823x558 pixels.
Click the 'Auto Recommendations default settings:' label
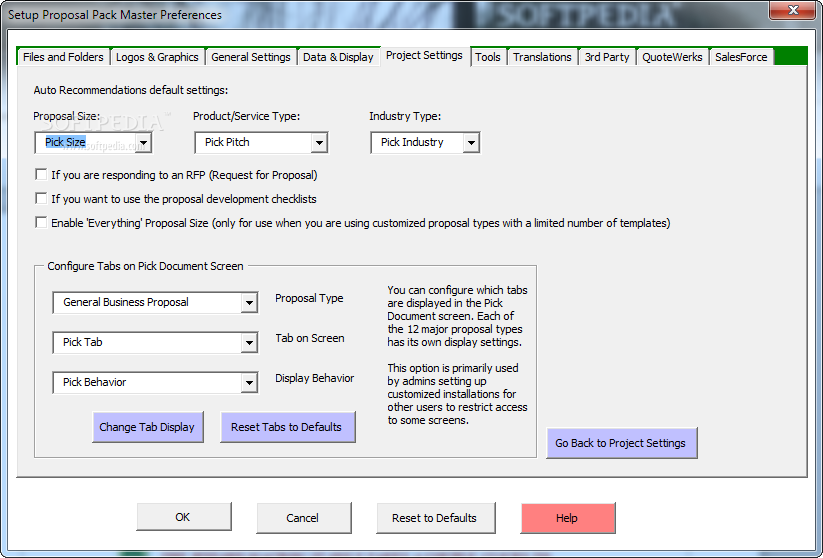tap(131, 90)
